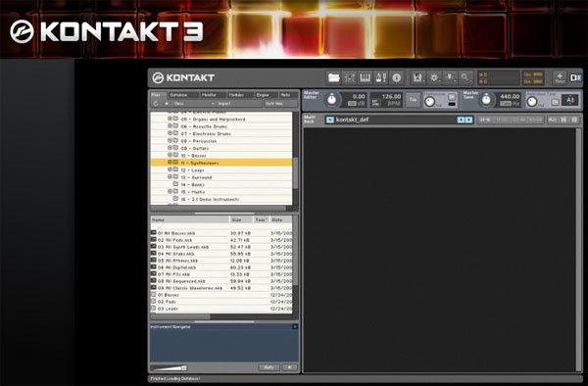Viewport: 588px width, 386px height.
Task: Toggle the Auto button in instrument navigator
Action: pos(269,367)
